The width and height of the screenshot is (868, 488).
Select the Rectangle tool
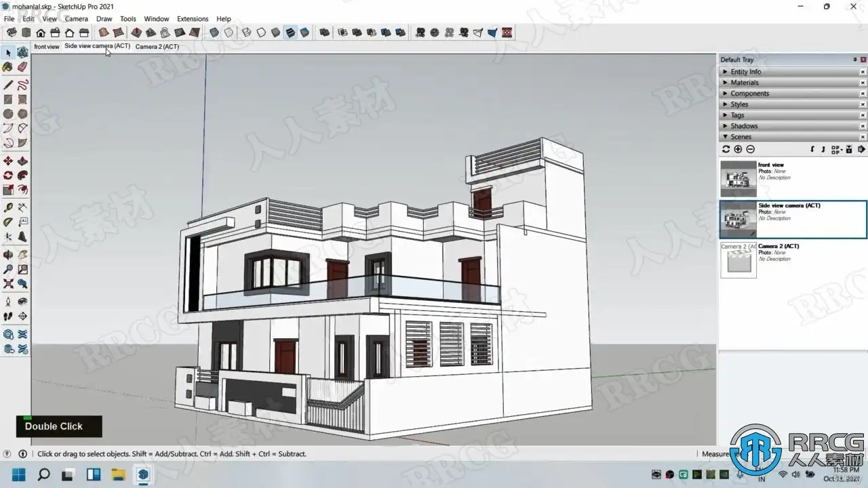[8, 100]
